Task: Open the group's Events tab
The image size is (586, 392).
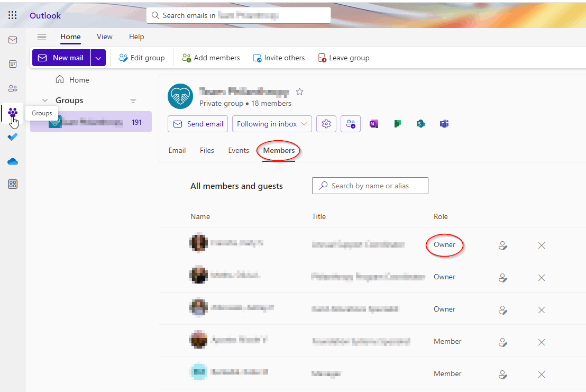Action: coord(239,150)
